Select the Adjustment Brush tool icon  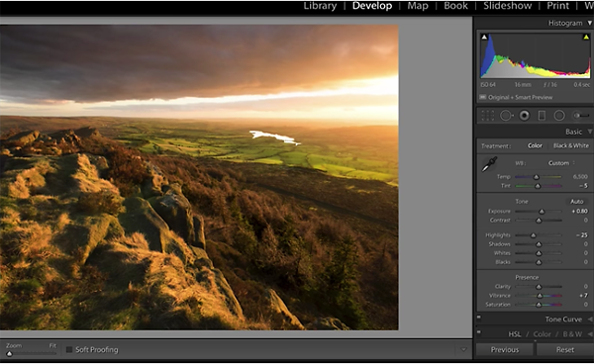click(580, 116)
